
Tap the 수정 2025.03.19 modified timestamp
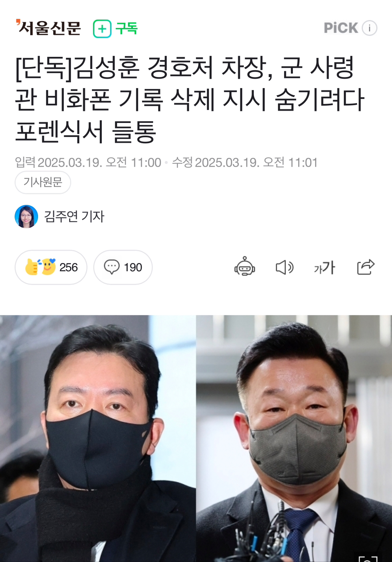pyautogui.click(x=245, y=162)
